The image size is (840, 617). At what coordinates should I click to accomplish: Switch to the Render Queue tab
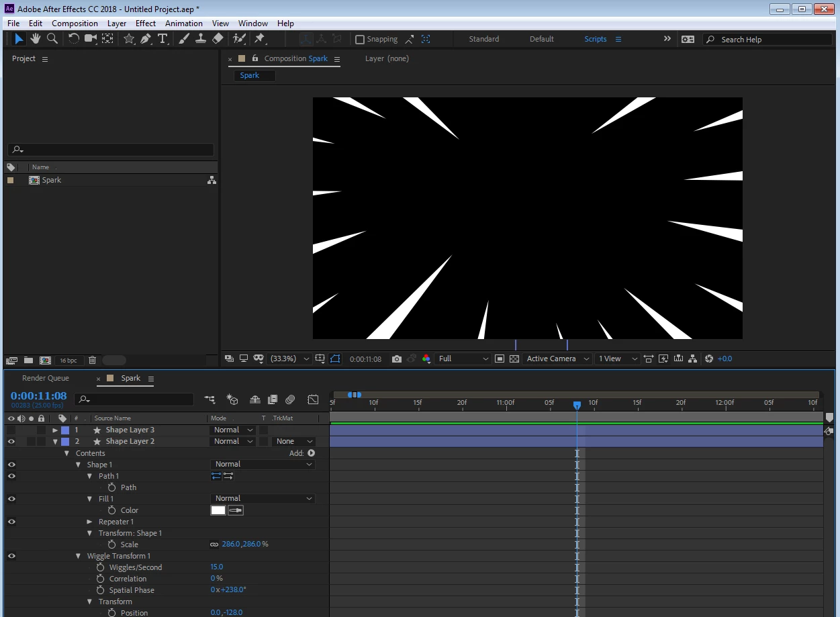[x=46, y=378]
